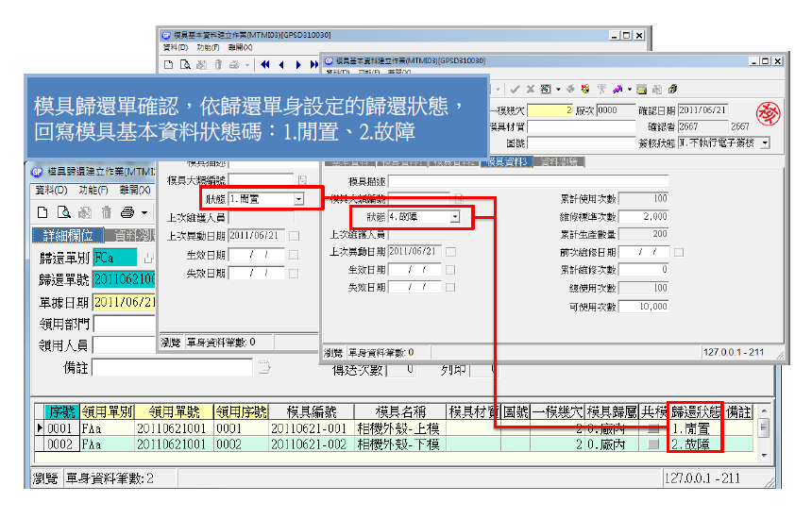This screenshot has width=812, height=519.
Task: Click the colorful figure icon in front window toolbar
Action: (x=585, y=89)
